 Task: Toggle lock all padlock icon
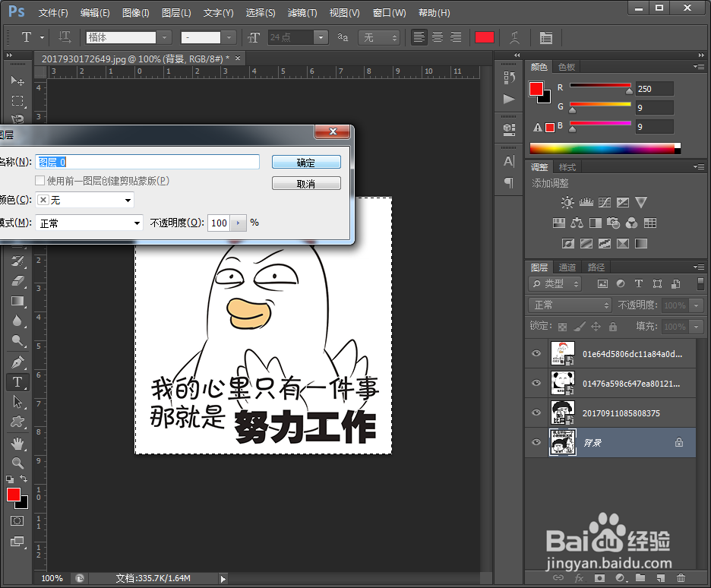coord(613,326)
